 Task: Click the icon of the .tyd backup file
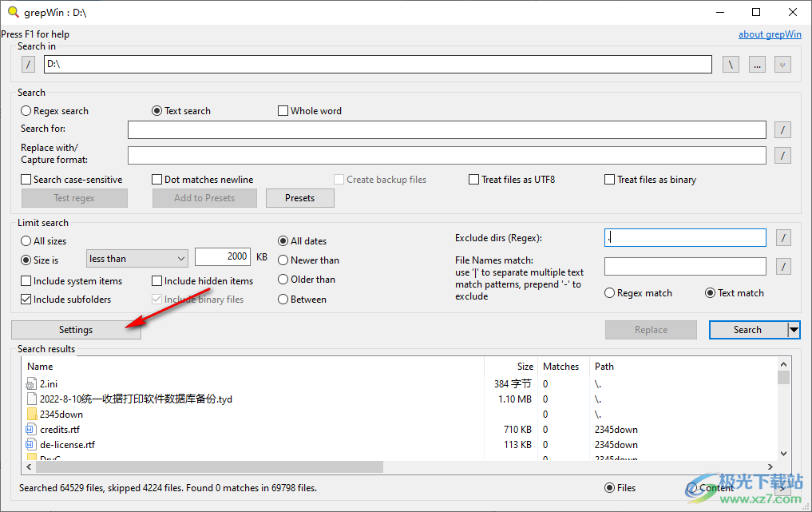coord(31,399)
